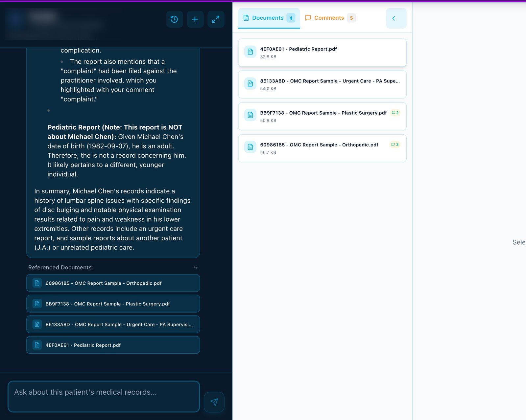The width and height of the screenshot is (526, 420).
Task: Click file icon of Plastic Surgery card
Action: (x=250, y=115)
